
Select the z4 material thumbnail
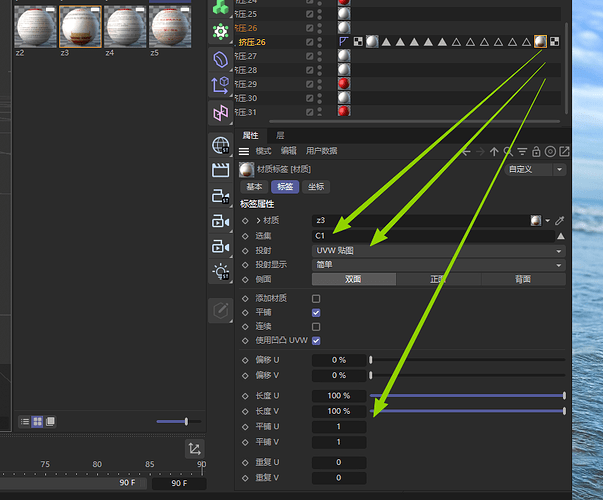click(124, 27)
